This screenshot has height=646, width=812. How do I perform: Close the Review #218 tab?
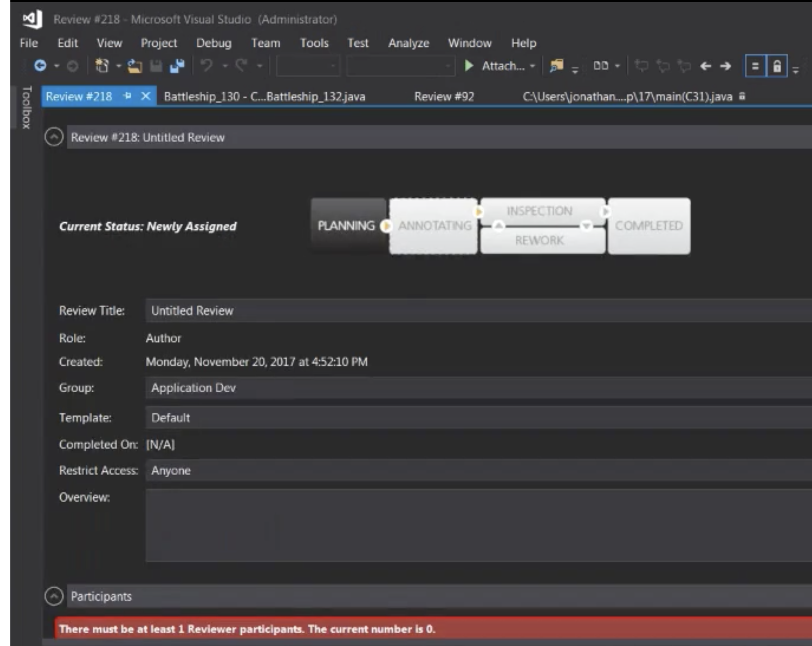click(145, 96)
